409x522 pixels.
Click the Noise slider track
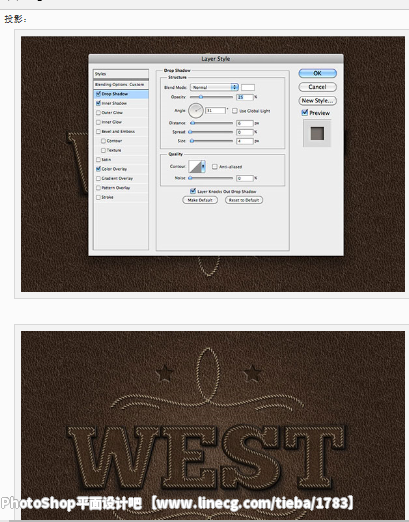211,178
